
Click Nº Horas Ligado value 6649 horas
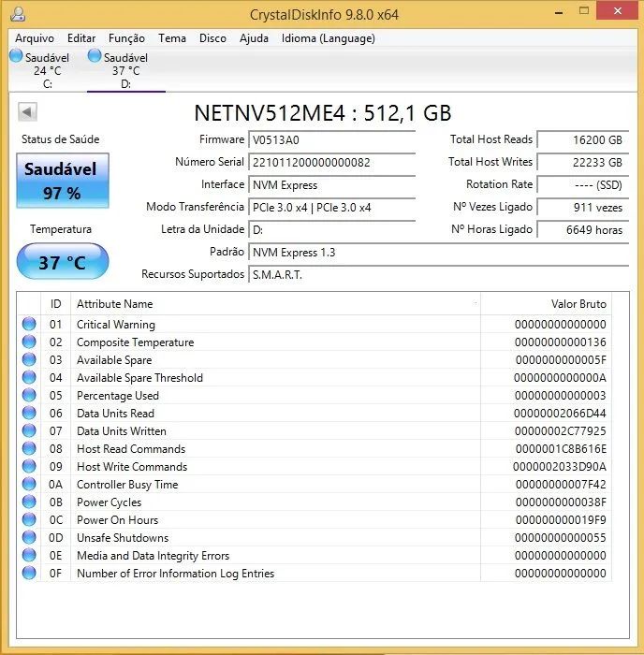(x=582, y=230)
